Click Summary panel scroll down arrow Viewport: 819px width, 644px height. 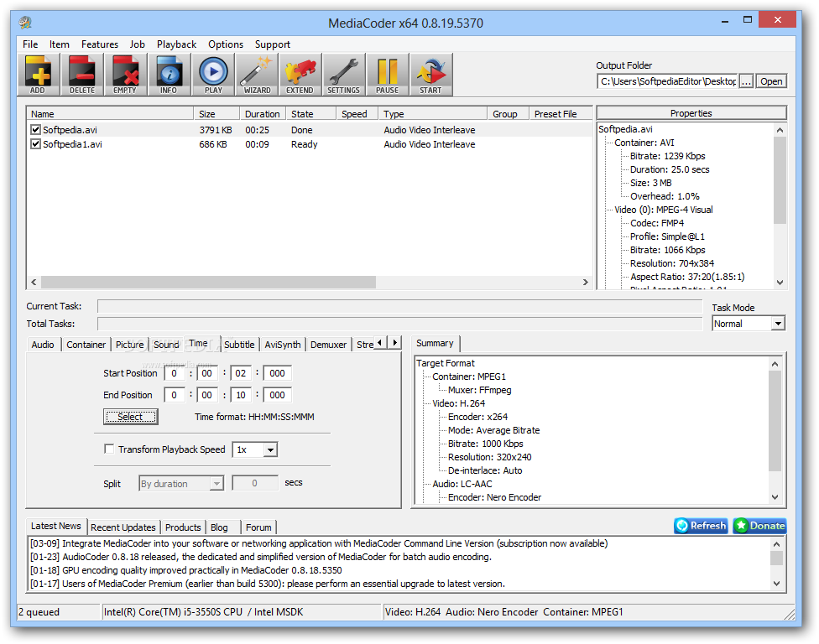[775, 497]
